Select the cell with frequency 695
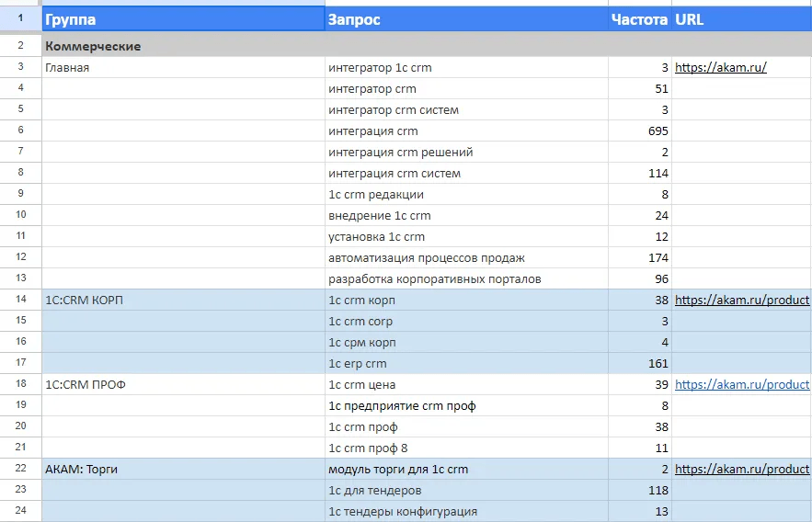 pos(639,131)
